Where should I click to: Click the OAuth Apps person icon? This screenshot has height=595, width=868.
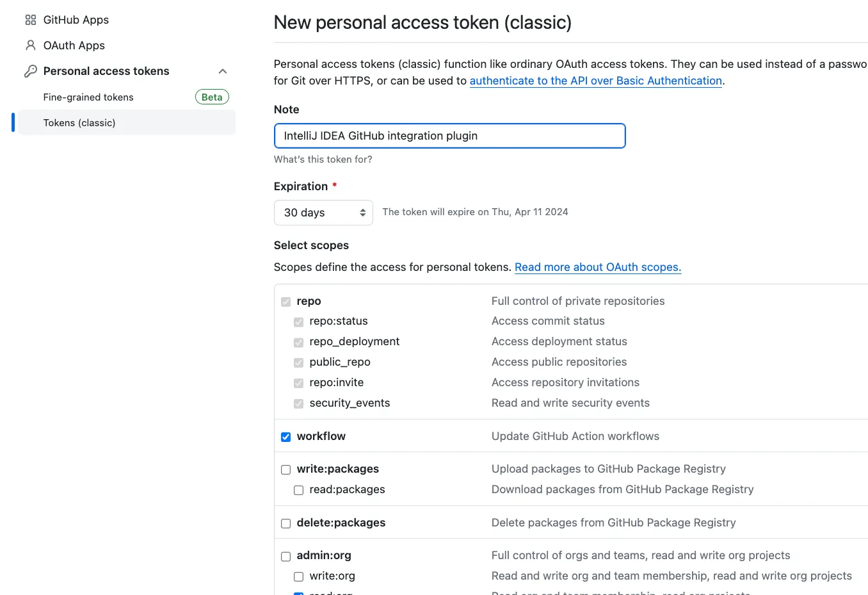click(30, 45)
